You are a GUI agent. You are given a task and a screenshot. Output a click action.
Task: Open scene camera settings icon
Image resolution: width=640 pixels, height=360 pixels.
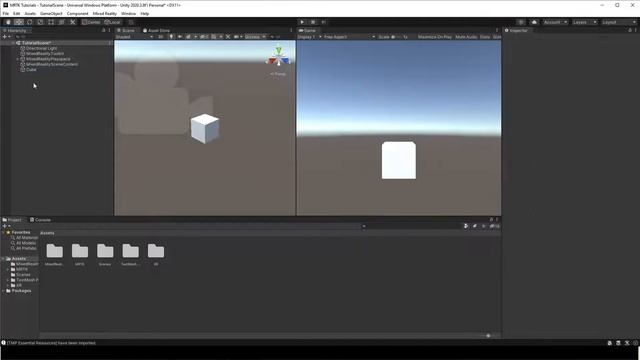237,37
